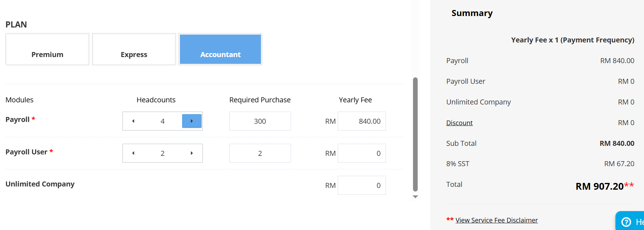The image size is (644, 230).
Task: Click the Payroll User headcount value 2
Action: [162, 153]
